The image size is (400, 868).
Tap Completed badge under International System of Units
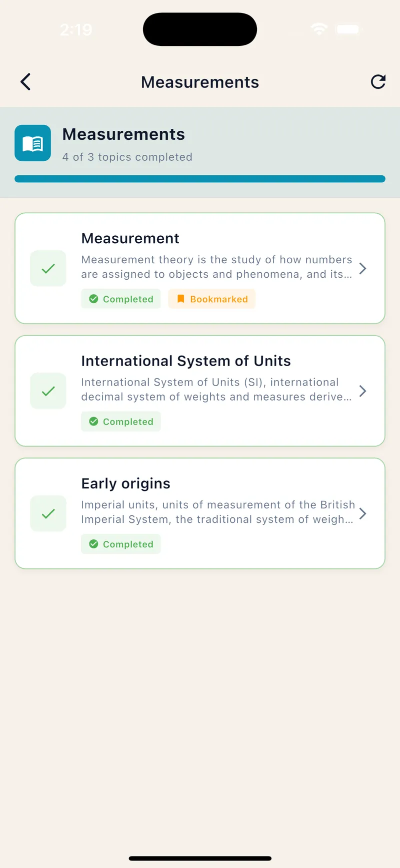[121, 422]
